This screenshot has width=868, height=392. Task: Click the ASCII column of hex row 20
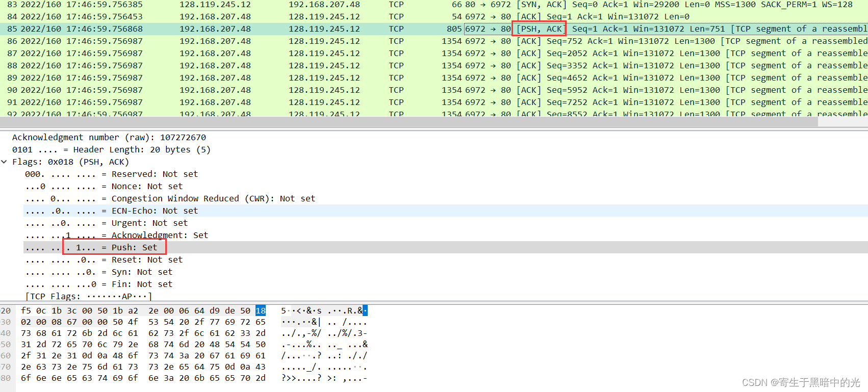click(x=324, y=310)
